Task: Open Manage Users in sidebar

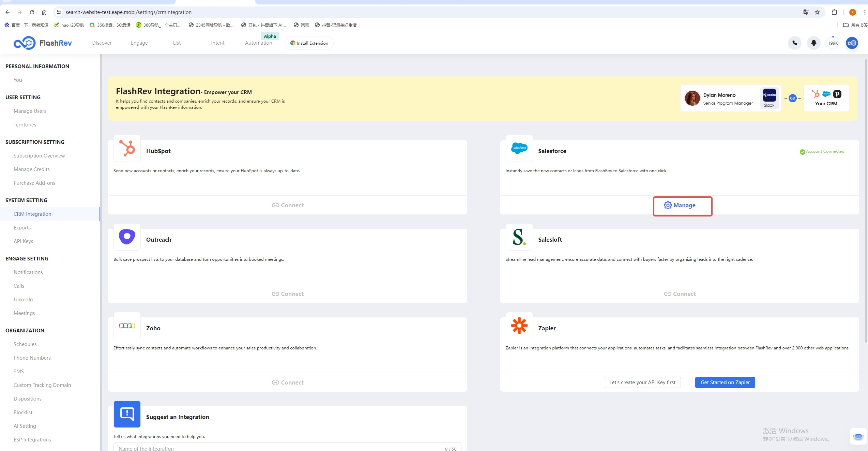Action: [x=30, y=111]
